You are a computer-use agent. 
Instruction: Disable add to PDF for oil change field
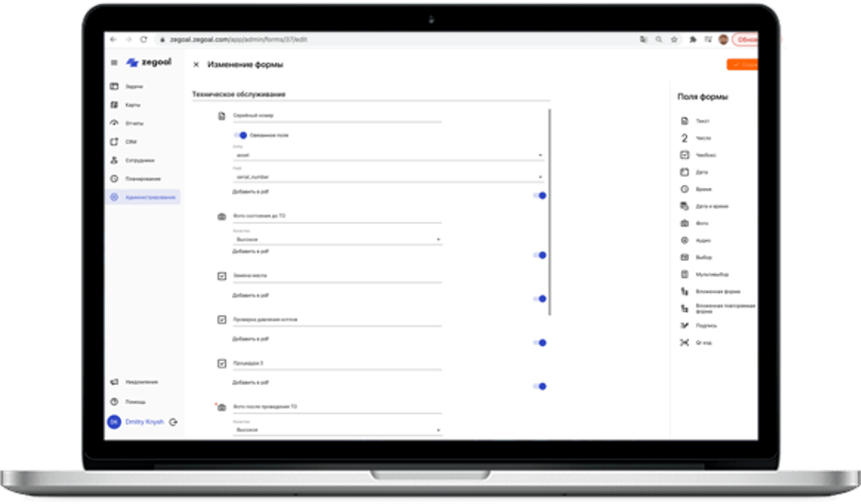point(540,299)
